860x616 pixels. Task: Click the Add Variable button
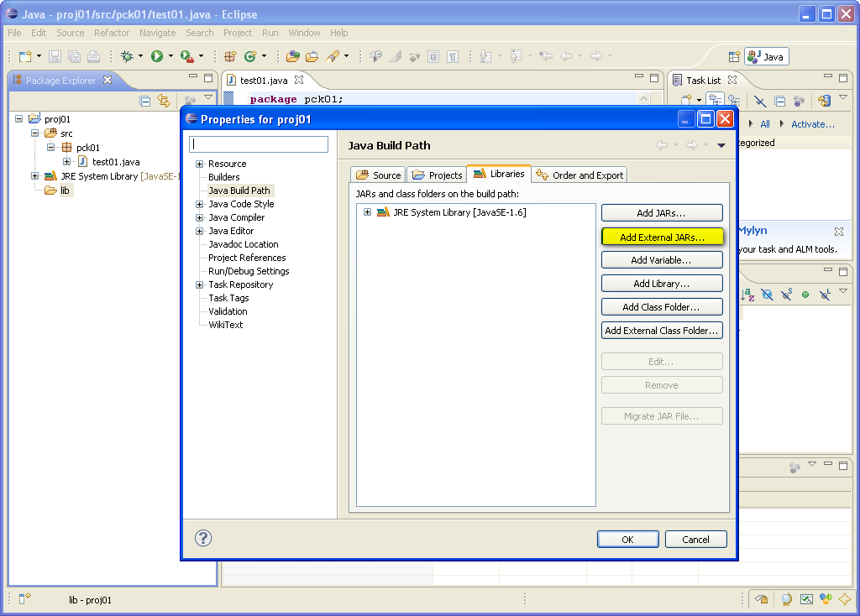(662, 260)
